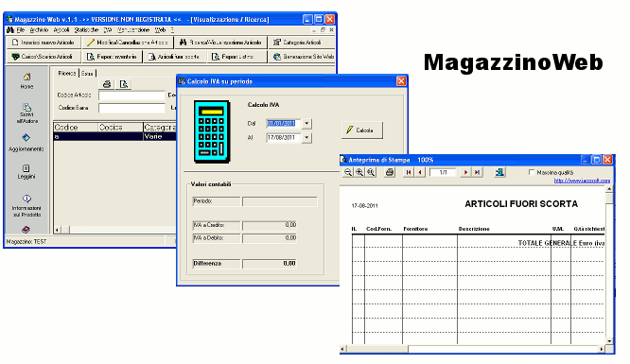Screen dimensions: 630x364
Task: Click Modifica/Cancella Articolo toolbar button
Action: click(x=128, y=43)
